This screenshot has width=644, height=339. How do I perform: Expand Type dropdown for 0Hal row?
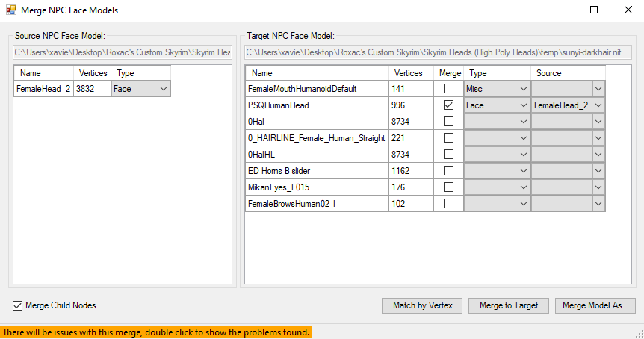tap(497, 122)
